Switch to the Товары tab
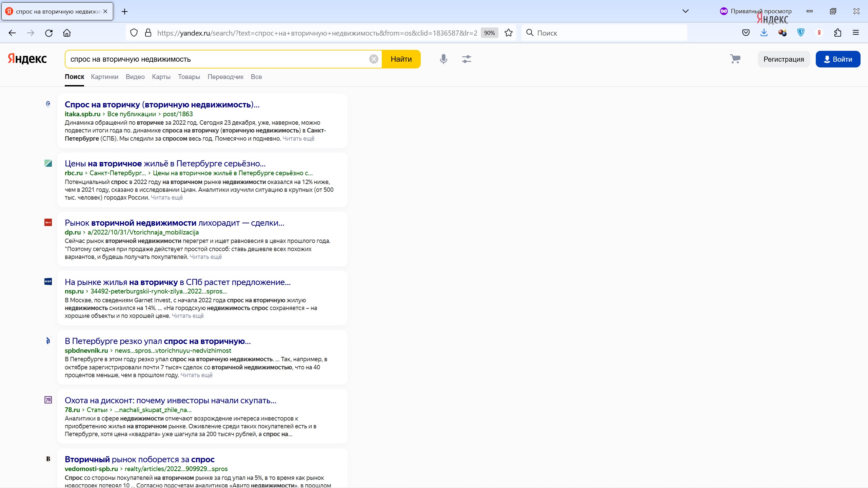 coord(189,77)
